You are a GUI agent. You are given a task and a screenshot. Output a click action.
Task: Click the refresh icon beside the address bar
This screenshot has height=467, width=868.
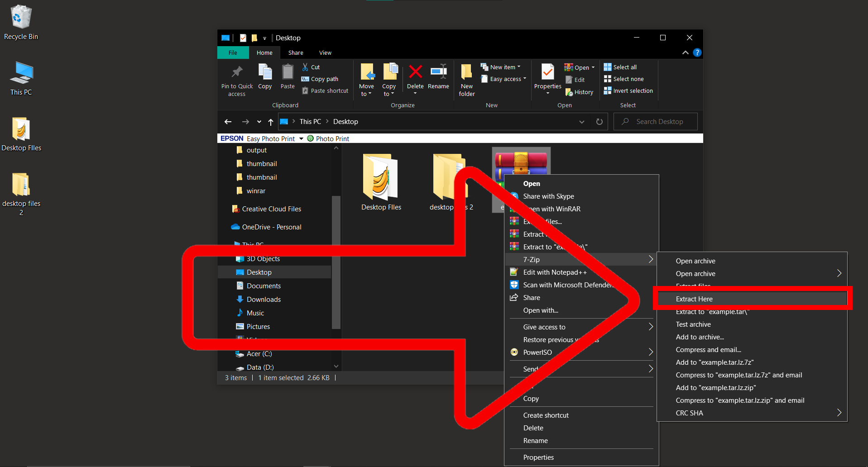pos(599,121)
